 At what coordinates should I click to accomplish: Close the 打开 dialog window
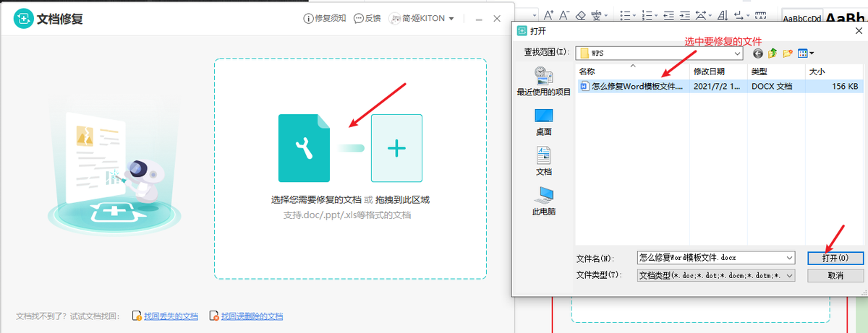pos(858,30)
